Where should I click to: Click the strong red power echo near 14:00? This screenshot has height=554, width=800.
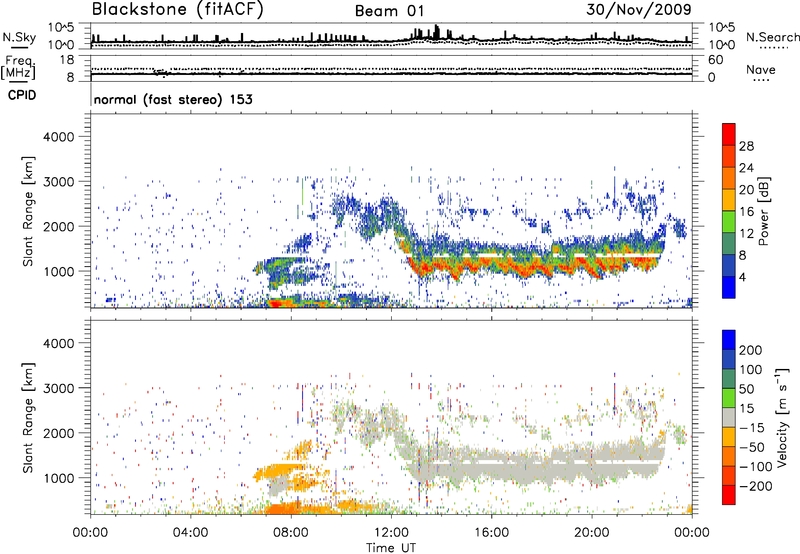point(443,267)
